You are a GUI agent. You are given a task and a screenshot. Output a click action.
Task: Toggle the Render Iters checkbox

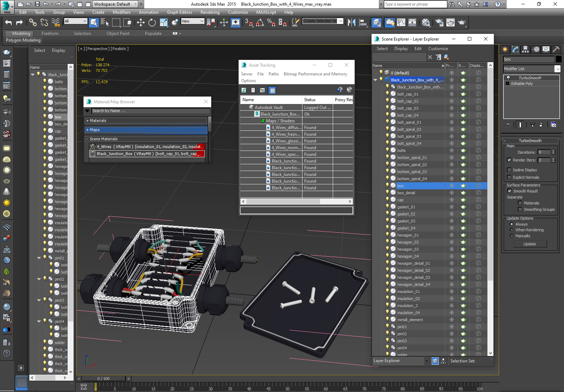[509, 160]
